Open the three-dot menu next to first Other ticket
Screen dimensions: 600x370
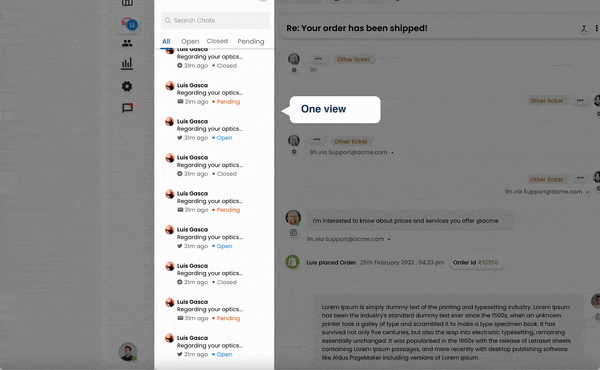[318, 59]
